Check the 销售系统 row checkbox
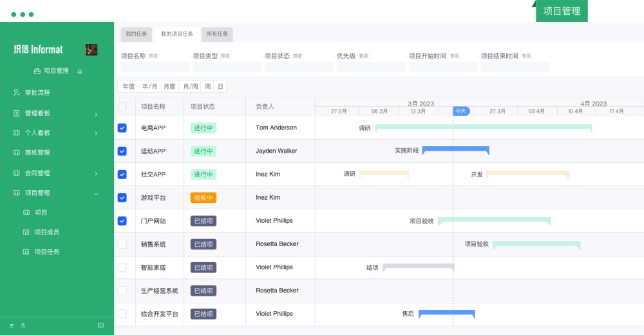This screenshot has width=644, height=335. tap(122, 244)
